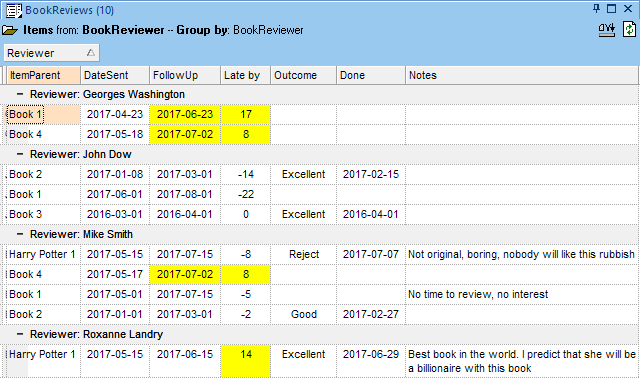Image resolution: width=640 pixels, height=379 pixels.
Task: Click FollowUp date 2017-06-15
Action: tap(185, 361)
